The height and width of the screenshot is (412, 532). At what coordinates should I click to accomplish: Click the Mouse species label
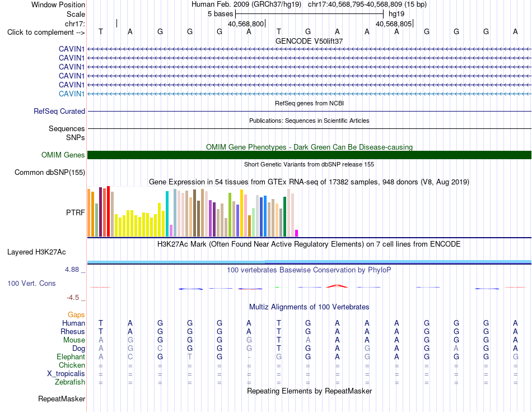[x=74, y=340]
